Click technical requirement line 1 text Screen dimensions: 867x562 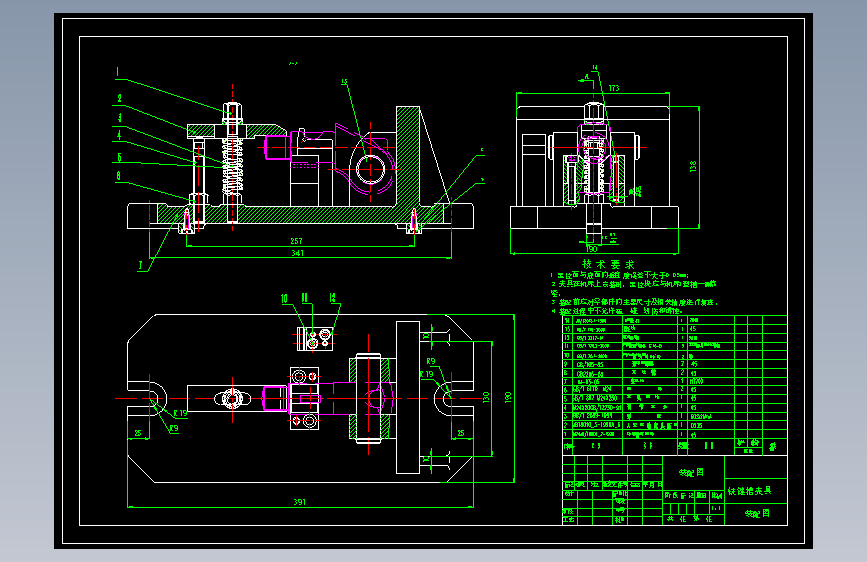click(619, 275)
